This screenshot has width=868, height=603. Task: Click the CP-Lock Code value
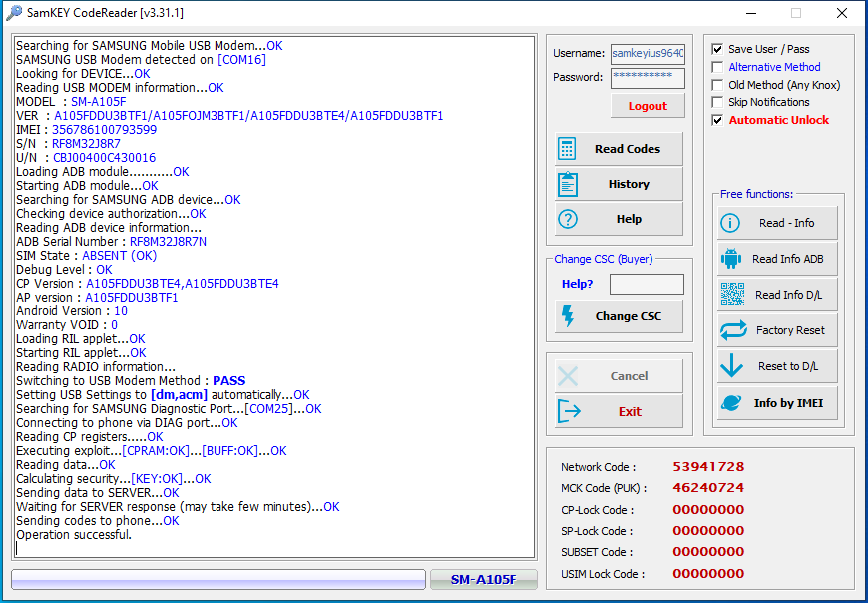pyautogui.click(x=708, y=509)
